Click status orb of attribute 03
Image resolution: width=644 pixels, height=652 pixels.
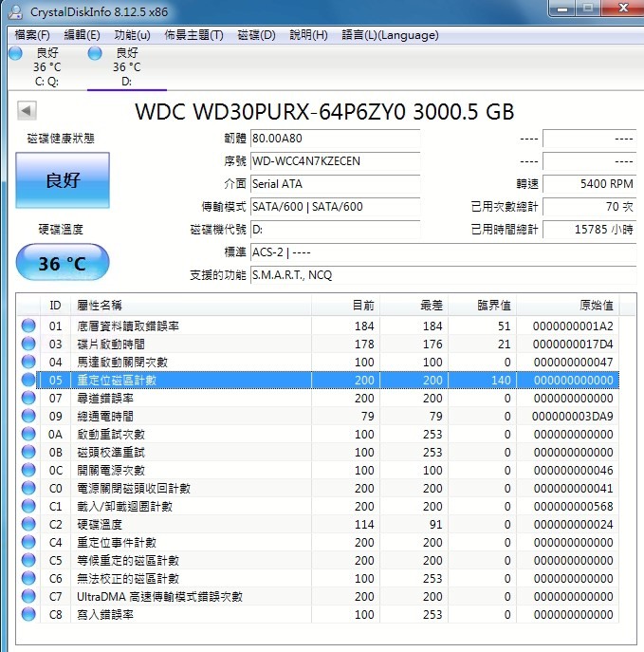coord(28,344)
